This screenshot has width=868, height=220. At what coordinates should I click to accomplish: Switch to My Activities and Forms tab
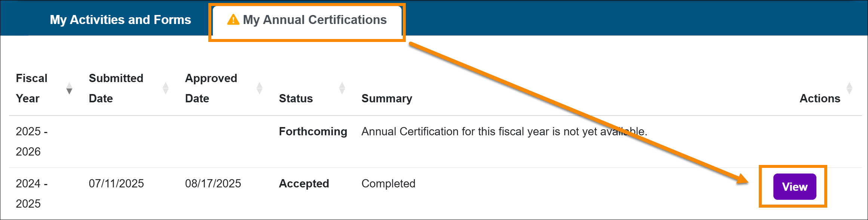(x=120, y=19)
